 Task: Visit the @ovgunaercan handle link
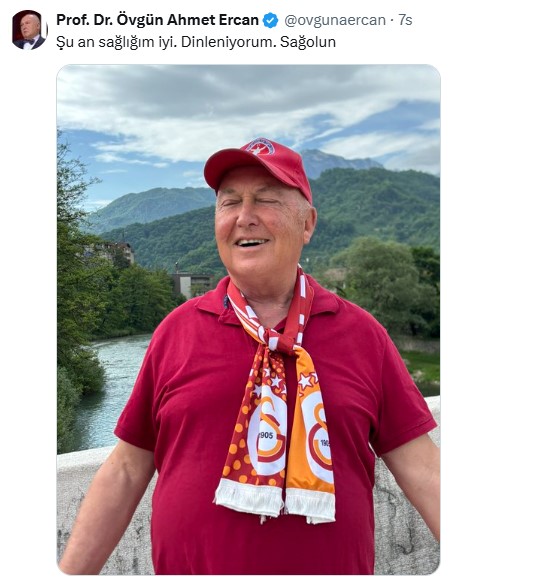coord(335,20)
